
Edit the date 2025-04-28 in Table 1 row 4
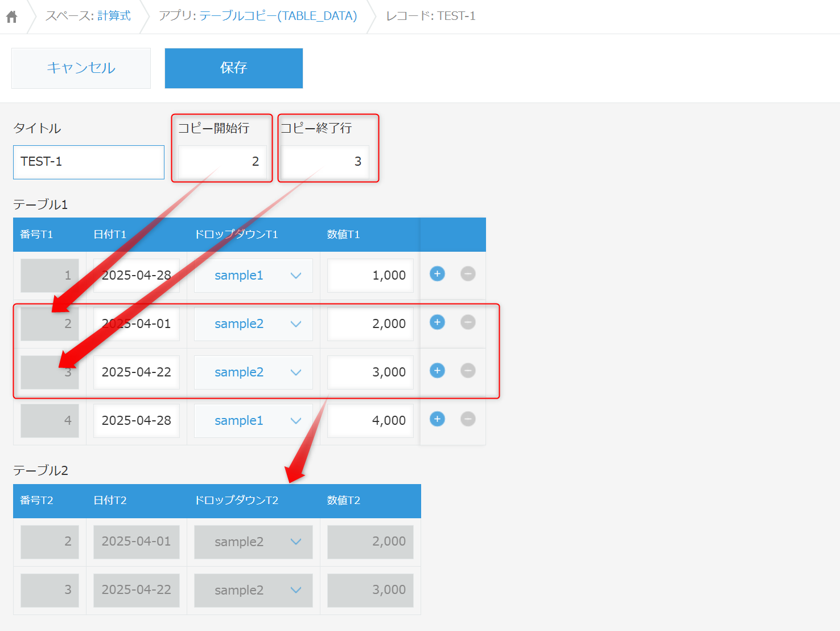[137, 421]
